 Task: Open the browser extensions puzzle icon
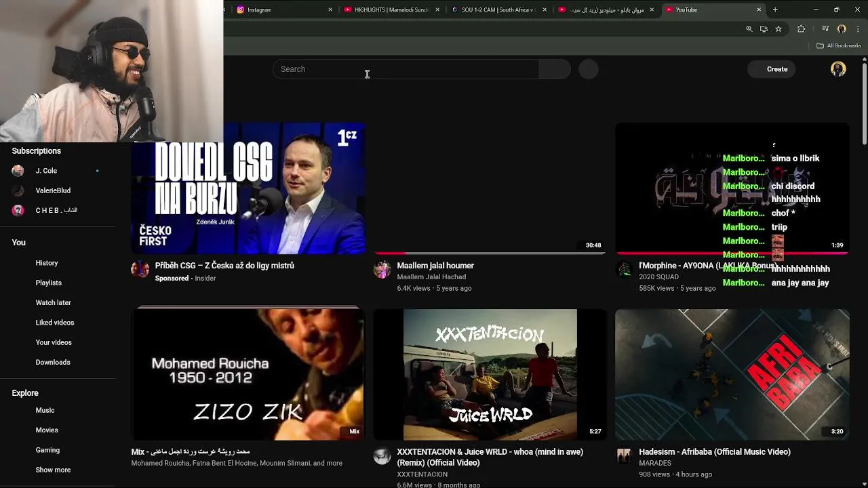(801, 28)
